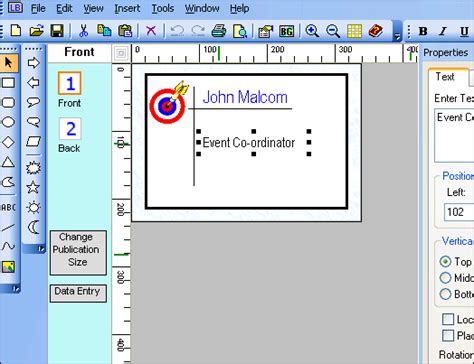
Task: Select the right arrow shape
Action: [x=33, y=62]
